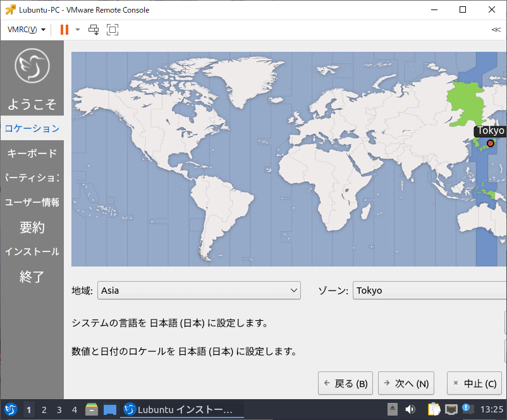Select ようこそ step in sidebar
Viewport: 507px width, 420px height.
click(x=32, y=104)
